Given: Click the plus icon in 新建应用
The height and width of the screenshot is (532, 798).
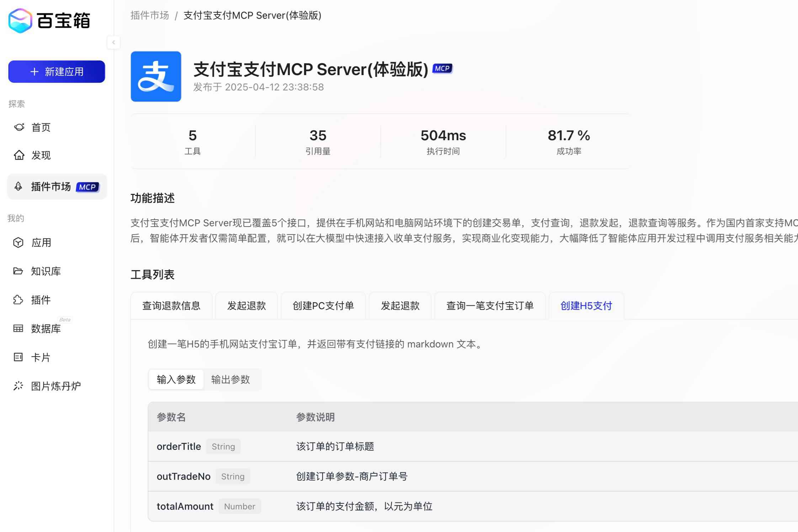Looking at the screenshot, I should pyautogui.click(x=34, y=71).
